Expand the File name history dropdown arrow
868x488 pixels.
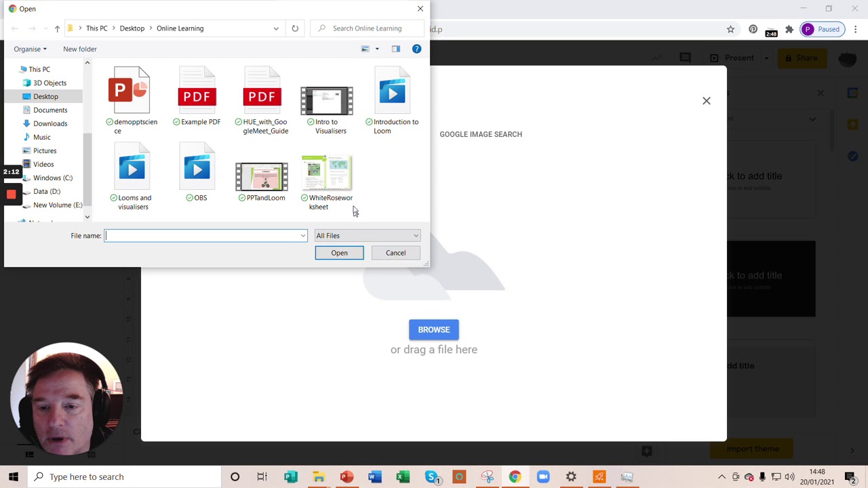click(303, 236)
